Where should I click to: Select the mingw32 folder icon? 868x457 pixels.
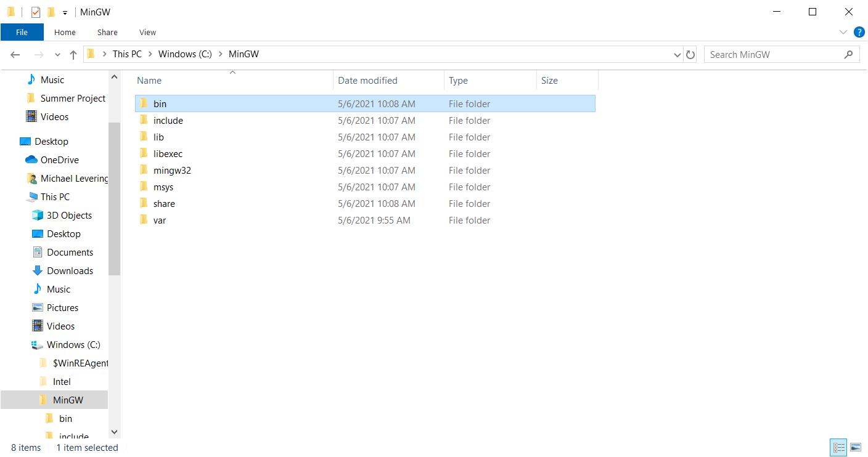coord(143,170)
